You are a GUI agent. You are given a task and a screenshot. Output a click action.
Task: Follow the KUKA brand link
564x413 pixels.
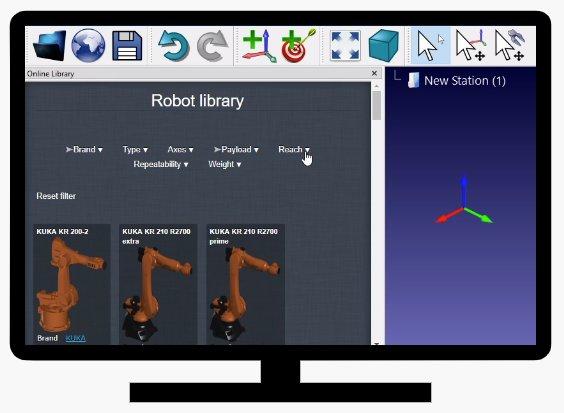pyautogui.click(x=76, y=338)
